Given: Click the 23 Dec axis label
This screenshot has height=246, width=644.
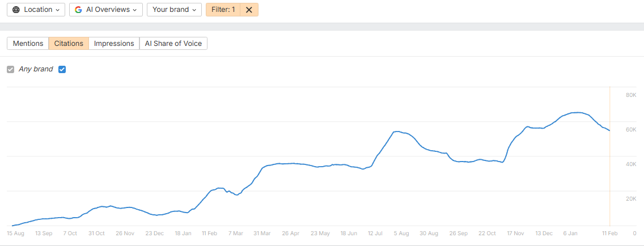Looking at the screenshot, I should [154, 234].
